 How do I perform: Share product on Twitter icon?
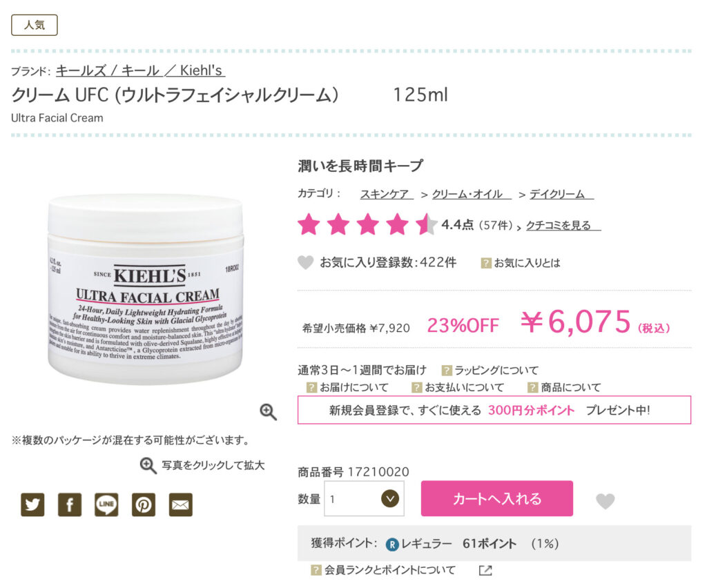[32, 504]
